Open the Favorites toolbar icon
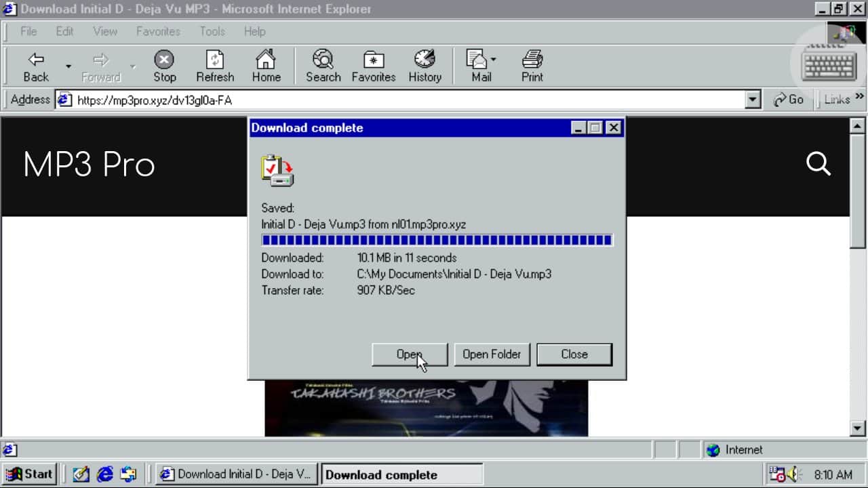This screenshot has width=868, height=488. (373, 66)
